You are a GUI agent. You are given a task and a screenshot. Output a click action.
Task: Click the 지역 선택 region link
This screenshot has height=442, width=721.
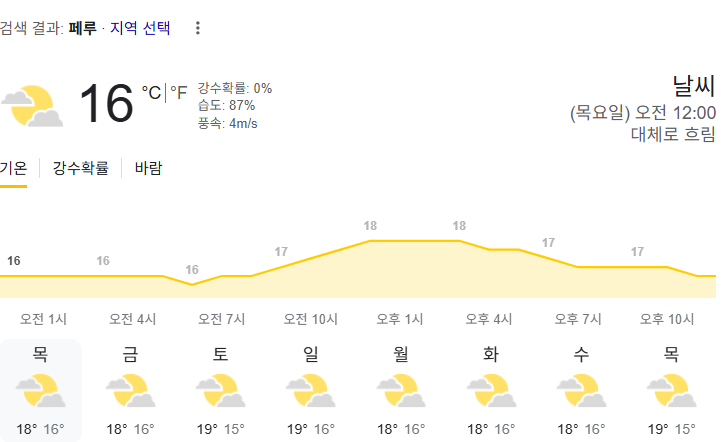(x=140, y=28)
